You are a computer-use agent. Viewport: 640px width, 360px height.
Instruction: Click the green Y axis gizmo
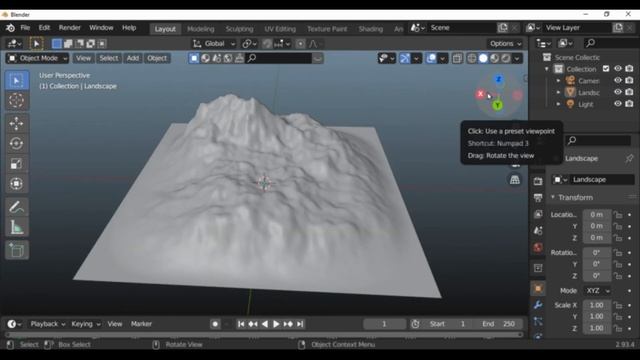tap(498, 106)
